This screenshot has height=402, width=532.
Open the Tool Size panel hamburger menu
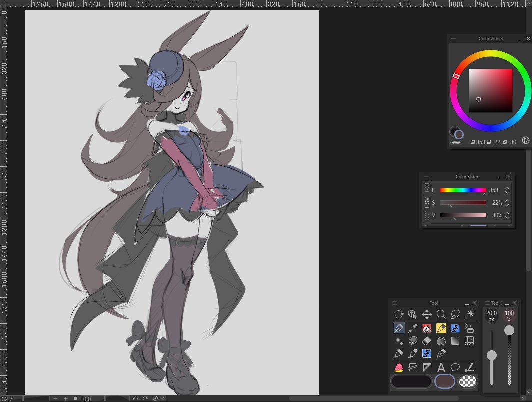click(487, 303)
